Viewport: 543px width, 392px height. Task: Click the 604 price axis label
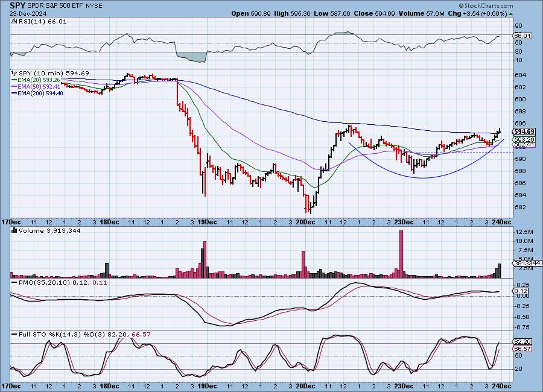coord(520,75)
